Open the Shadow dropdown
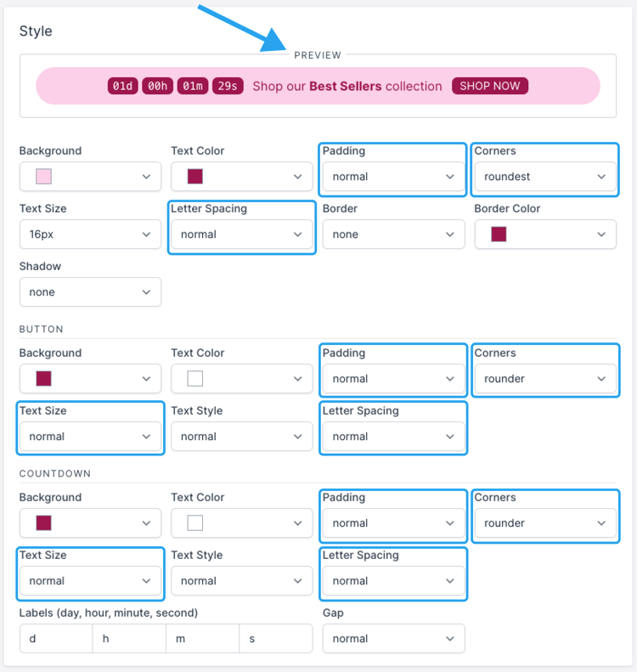Viewport: 637px width, 672px height. pyautogui.click(x=90, y=292)
